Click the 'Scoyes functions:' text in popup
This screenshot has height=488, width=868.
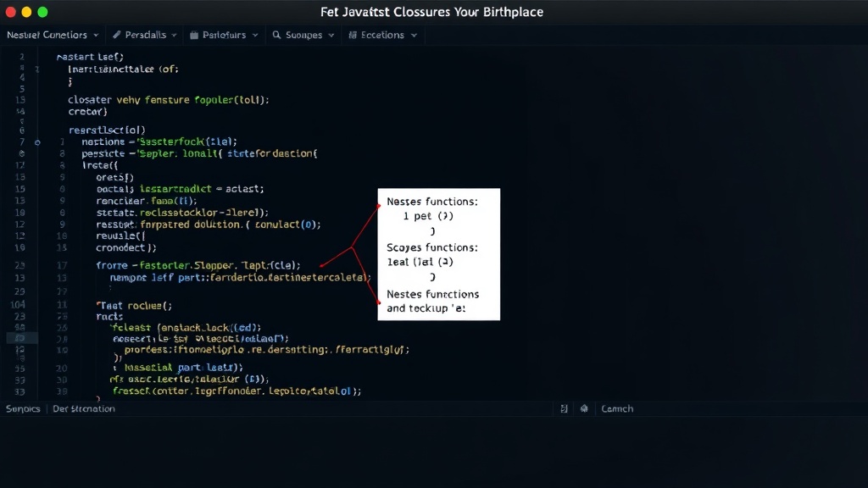click(x=431, y=247)
